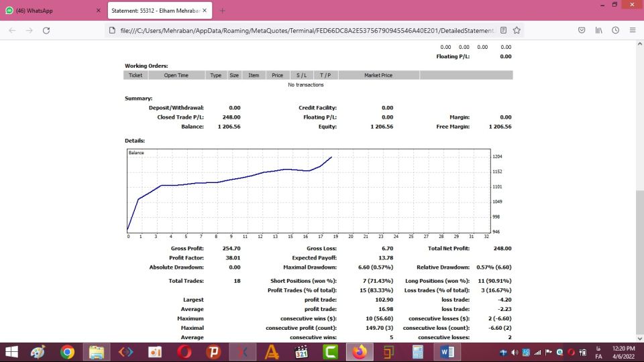
Task: Toggle reader view in the address bar
Action: coord(504,30)
